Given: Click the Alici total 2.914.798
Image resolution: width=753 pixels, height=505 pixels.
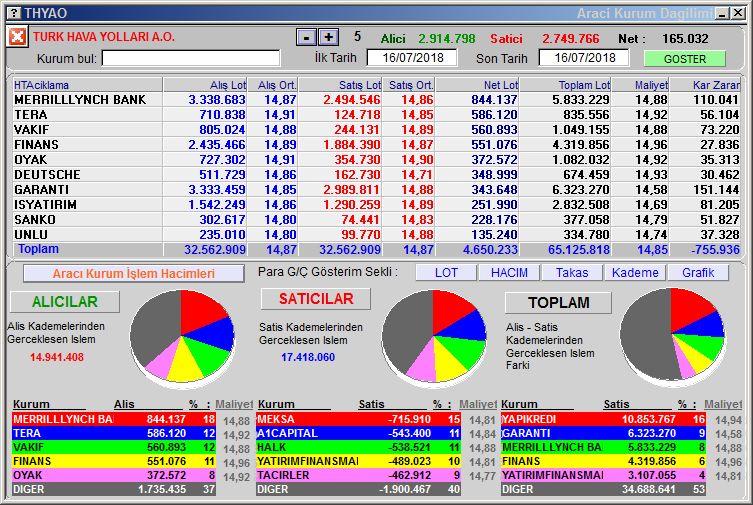Looking at the screenshot, I should (x=447, y=38).
